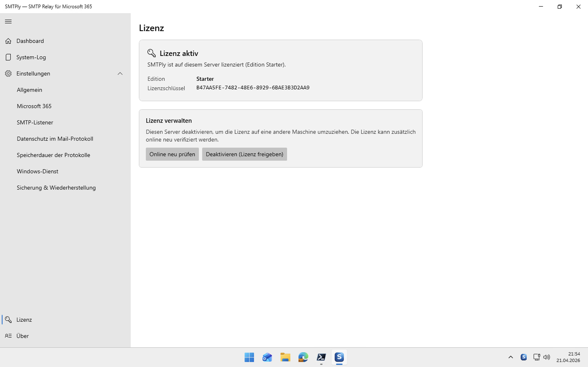Click the Einstellungen gear icon

(x=8, y=74)
